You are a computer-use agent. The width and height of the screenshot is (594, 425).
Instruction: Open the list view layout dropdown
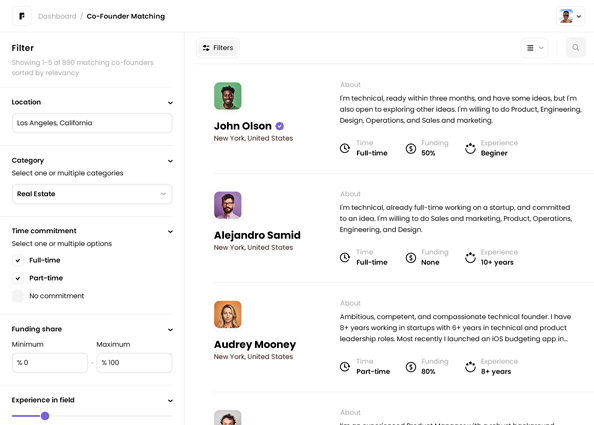[535, 48]
